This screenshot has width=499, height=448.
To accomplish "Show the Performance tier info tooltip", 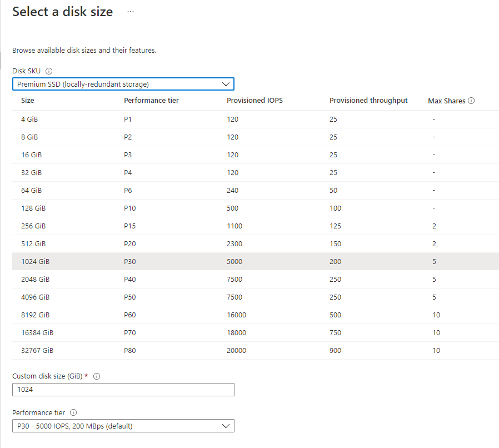I will coord(73,412).
